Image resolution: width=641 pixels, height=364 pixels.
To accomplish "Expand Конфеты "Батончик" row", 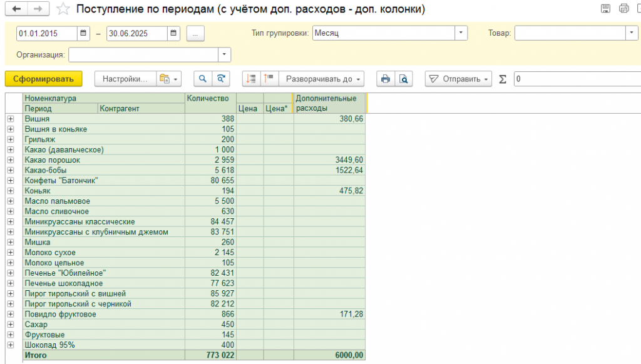I will 11,181.
